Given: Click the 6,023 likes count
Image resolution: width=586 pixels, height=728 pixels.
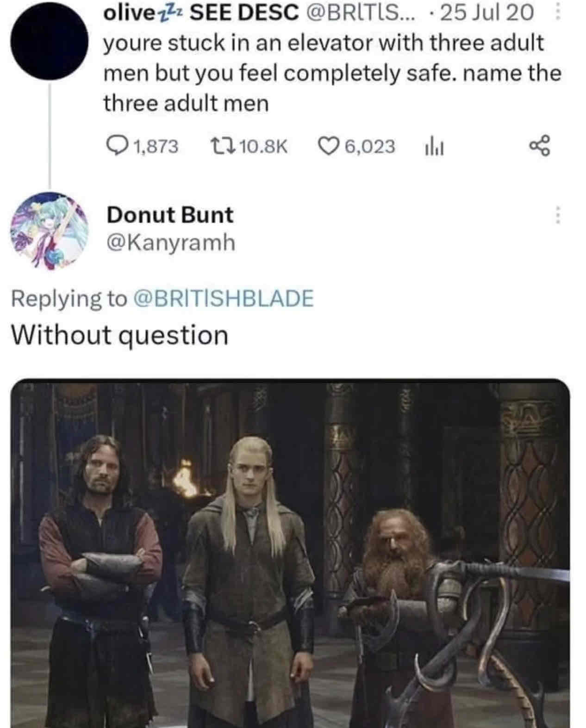Looking at the screenshot, I should click(x=370, y=147).
